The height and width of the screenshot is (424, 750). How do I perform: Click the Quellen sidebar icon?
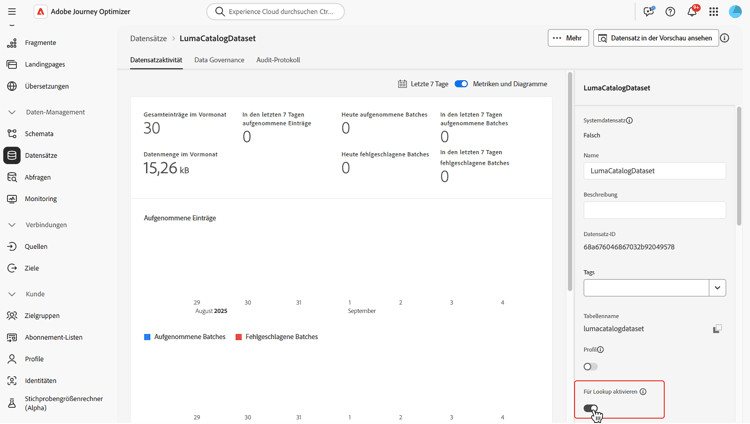[x=12, y=246]
